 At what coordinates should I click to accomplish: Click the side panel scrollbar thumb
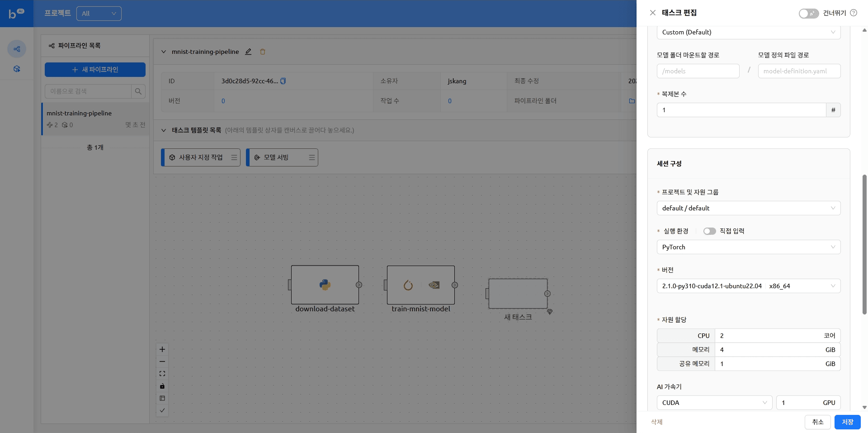tap(864, 244)
